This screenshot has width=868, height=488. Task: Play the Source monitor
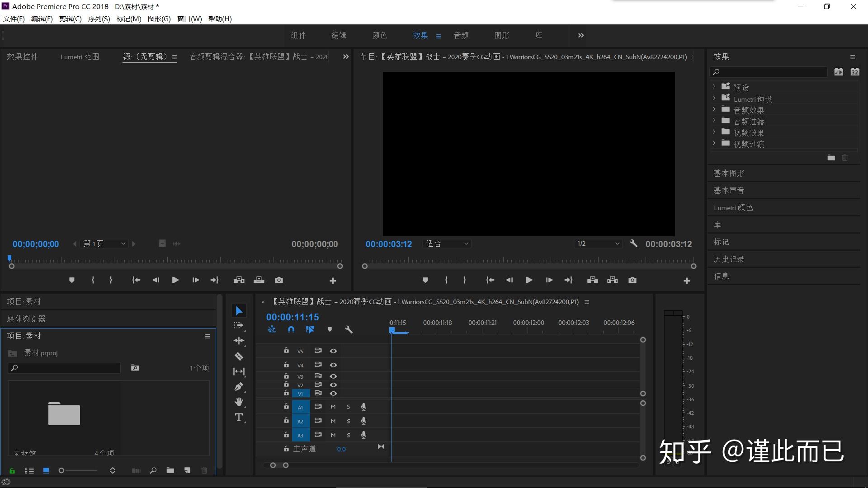tap(175, 280)
